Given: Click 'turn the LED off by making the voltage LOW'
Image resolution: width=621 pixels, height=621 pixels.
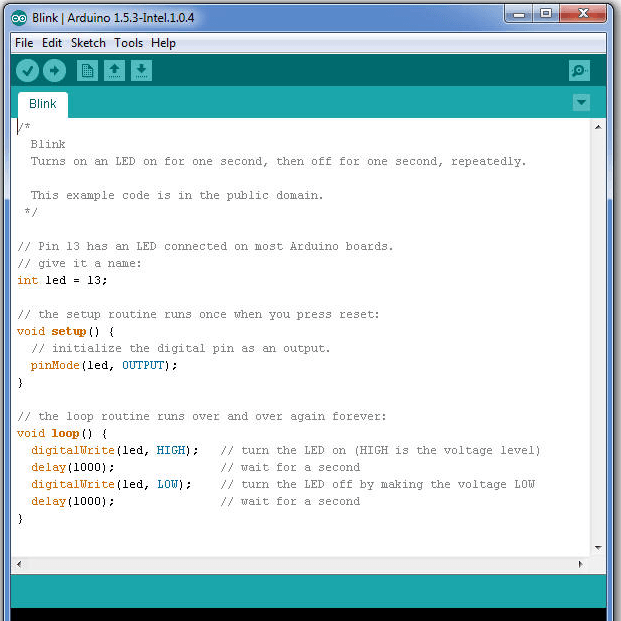Looking at the screenshot, I should [377, 484].
